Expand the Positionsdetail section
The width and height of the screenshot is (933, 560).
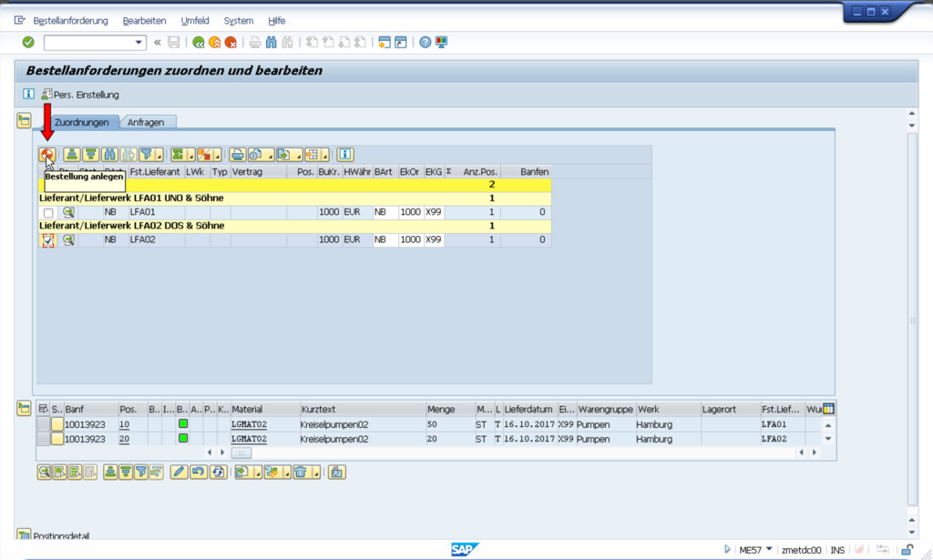point(24,535)
